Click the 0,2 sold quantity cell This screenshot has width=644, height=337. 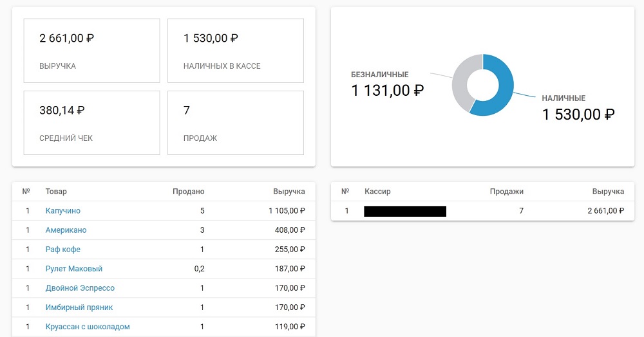coord(199,269)
